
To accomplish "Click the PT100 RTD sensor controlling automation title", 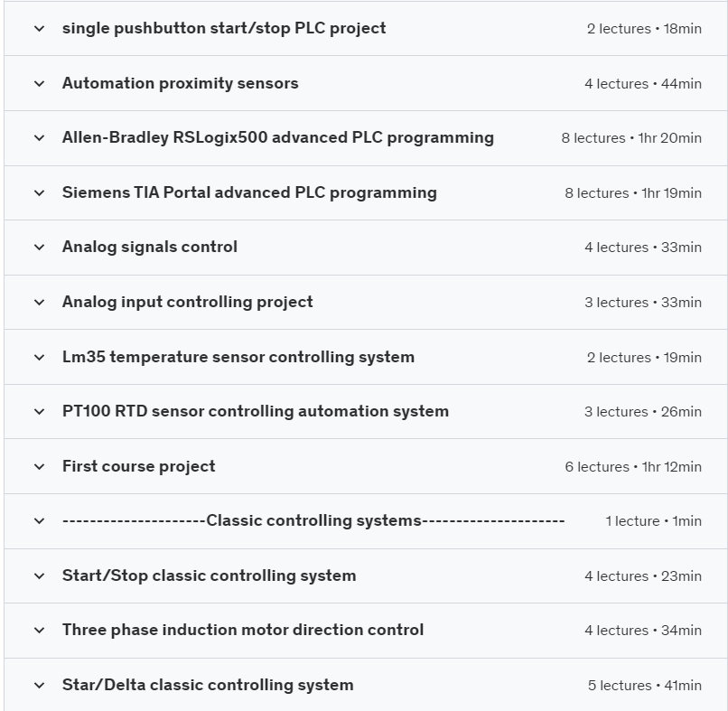I will (255, 412).
